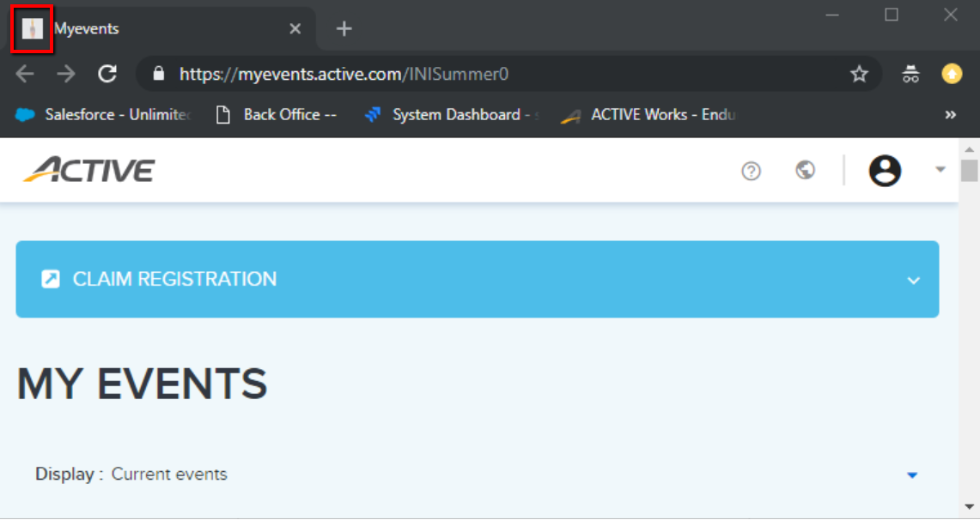Click the MY EVENTS heading
The width and height of the screenshot is (980, 520).
(142, 384)
